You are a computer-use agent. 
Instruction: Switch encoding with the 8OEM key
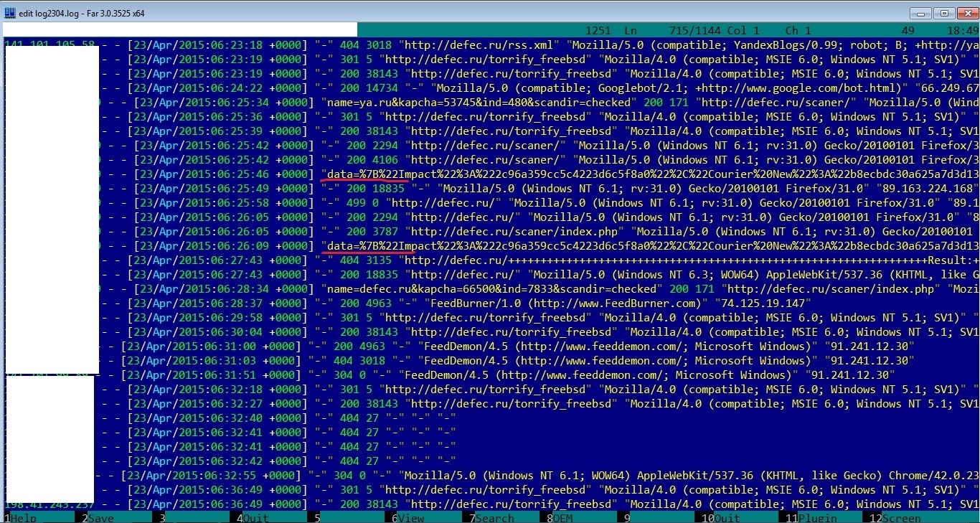(563, 518)
